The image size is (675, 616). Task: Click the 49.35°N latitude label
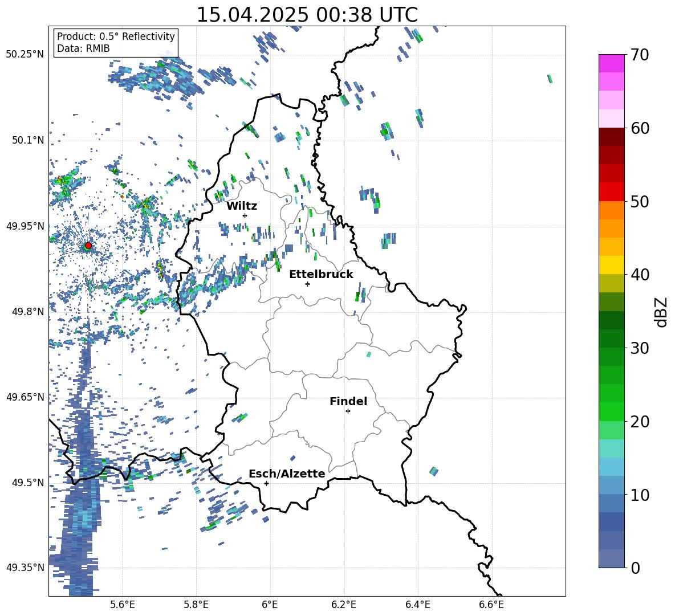[25, 568]
